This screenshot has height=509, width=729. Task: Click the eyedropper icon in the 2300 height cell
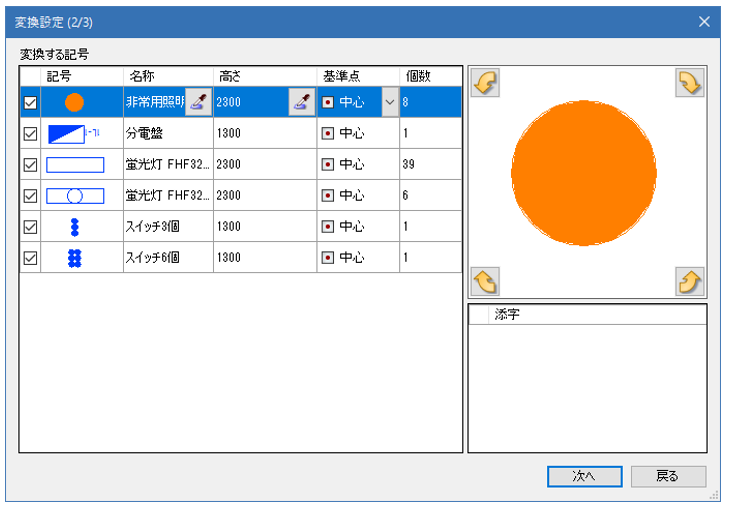point(301,102)
